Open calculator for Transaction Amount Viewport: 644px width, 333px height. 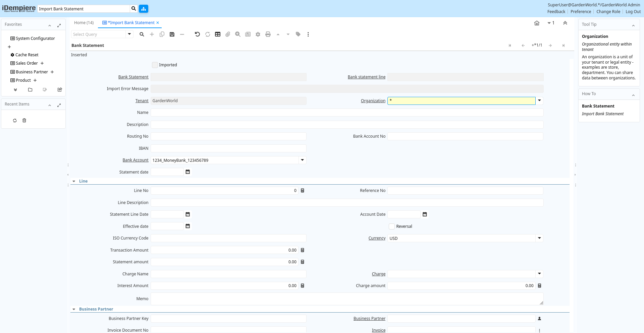coord(302,250)
